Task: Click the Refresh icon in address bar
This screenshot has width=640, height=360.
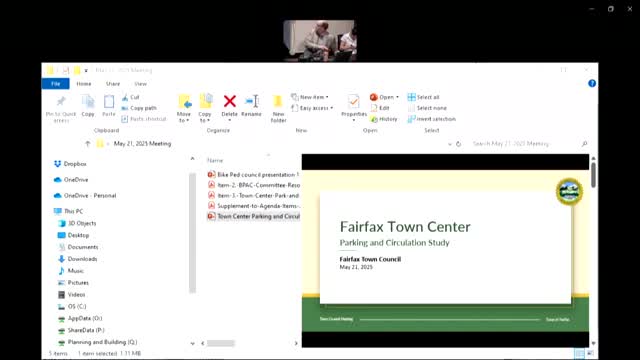Action: tap(458, 144)
